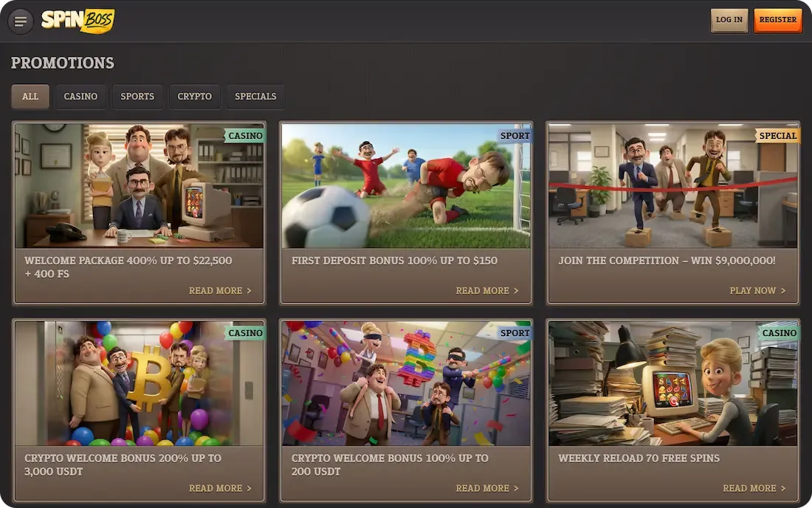Switch to the Sports filter tab
Screen dimensions: 812x508
pos(137,96)
